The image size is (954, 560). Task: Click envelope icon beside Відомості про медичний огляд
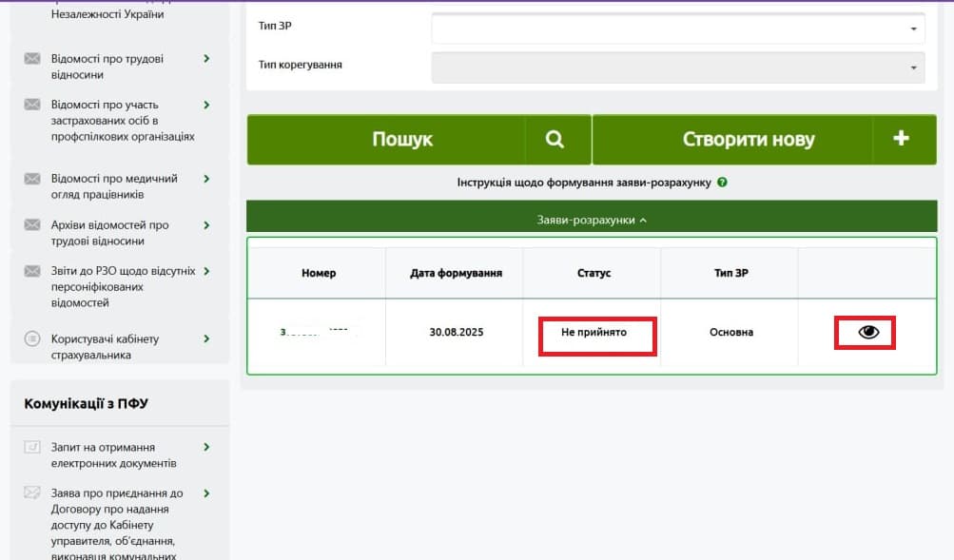(x=32, y=179)
